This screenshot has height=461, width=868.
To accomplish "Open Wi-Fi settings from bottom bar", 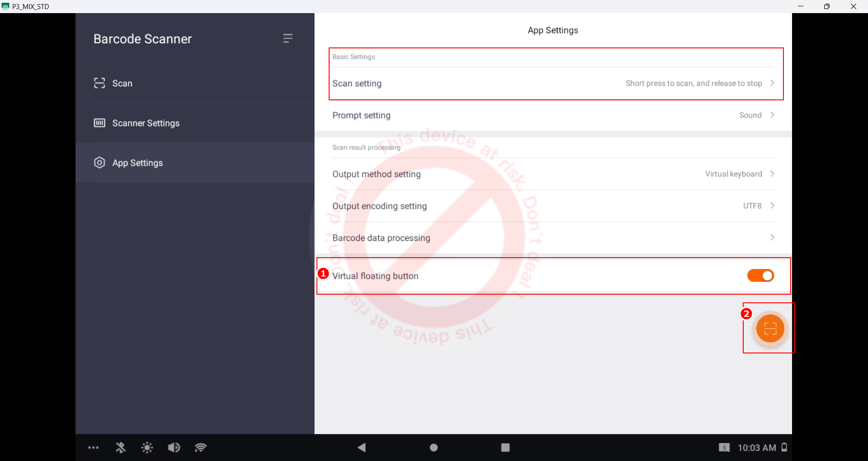I will pyautogui.click(x=201, y=447).
